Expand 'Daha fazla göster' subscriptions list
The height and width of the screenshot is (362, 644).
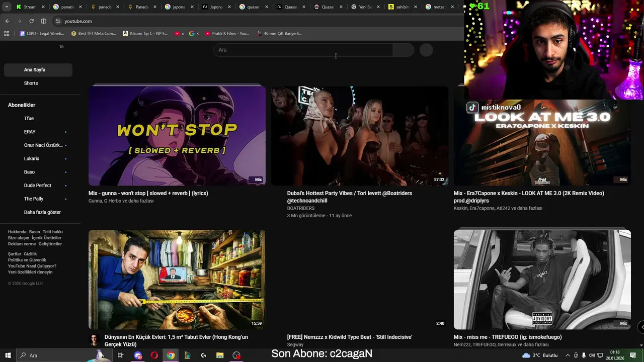point(38,212)
